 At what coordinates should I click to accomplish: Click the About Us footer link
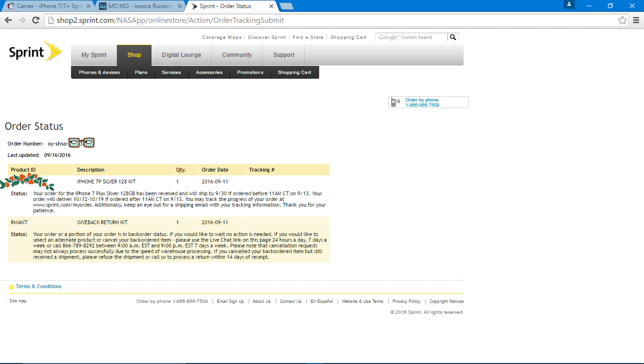point(262,301)
